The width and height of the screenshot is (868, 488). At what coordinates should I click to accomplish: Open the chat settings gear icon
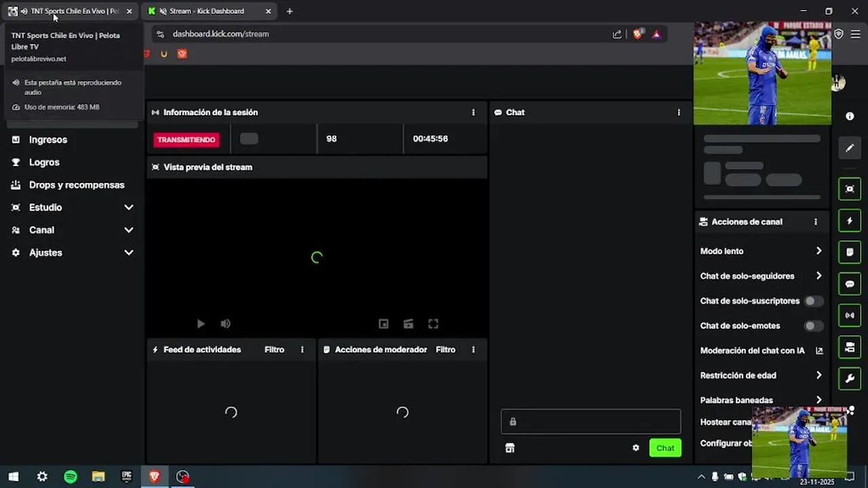[635, 448]
